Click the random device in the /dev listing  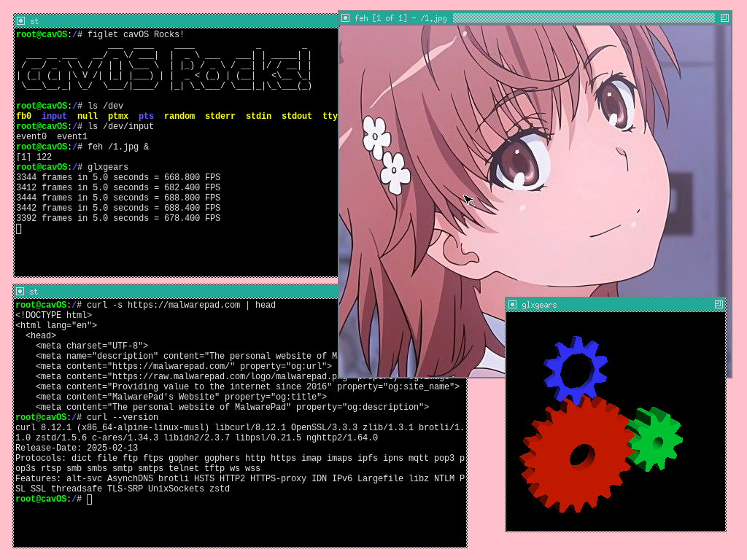179,115
